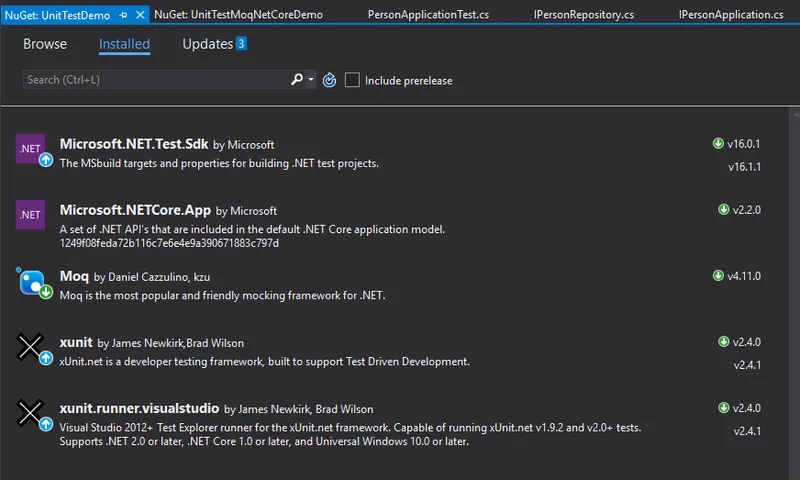800x480 pixels.
Task: Switch to NuGet: UnitTestMoqNetCoreDemo tab
Action: [x=238, y=15]
